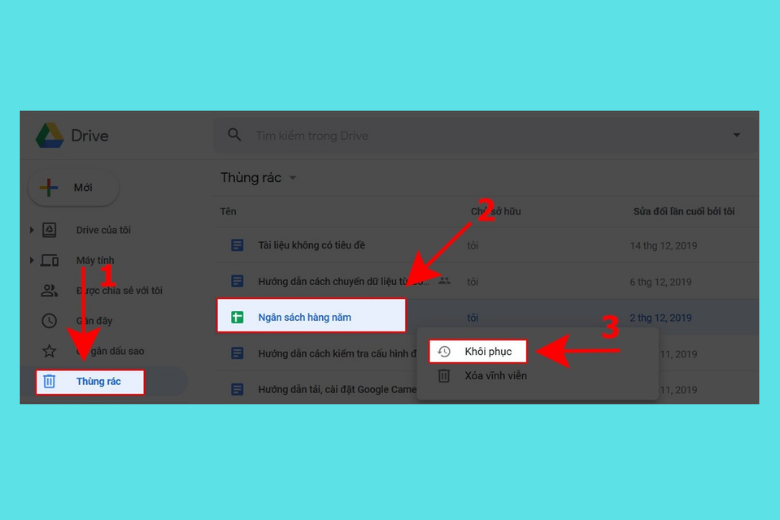Open Được chia sẻ với tôi section
Screen dimensions: 780x520
pyautogui.click(x=119, y=291)
